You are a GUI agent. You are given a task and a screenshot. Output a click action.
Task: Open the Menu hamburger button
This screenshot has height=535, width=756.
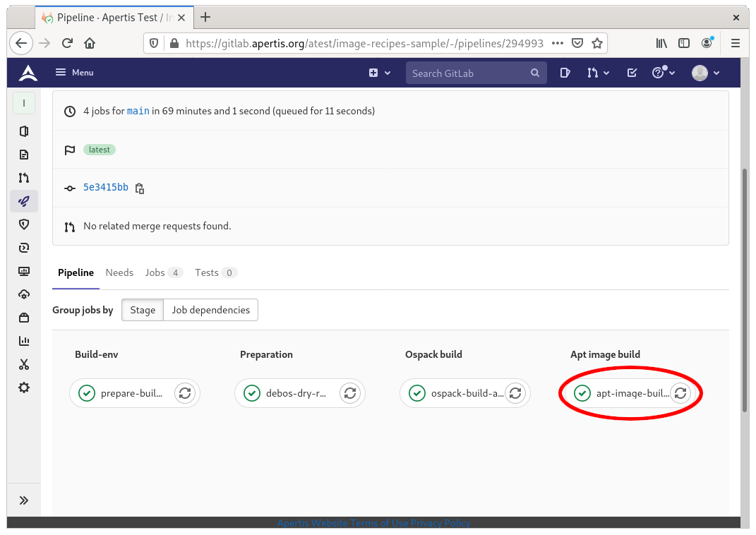coord(74,72)
